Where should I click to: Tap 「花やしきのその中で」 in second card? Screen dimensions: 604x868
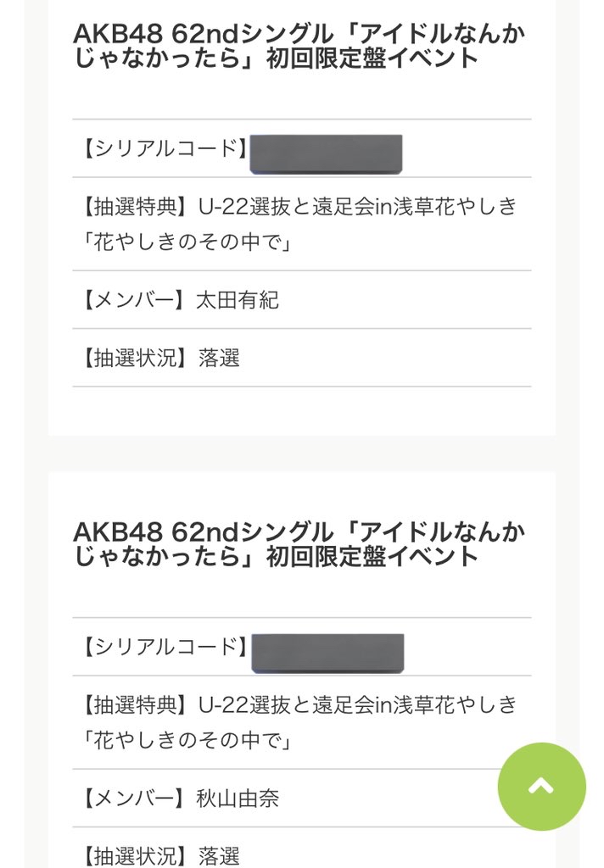click(186, 740)
